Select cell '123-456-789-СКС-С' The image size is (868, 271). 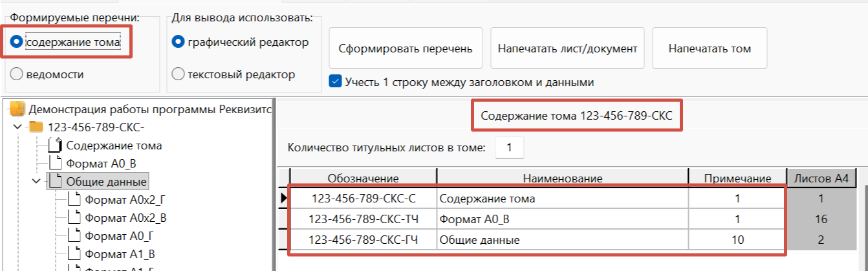coord(363,199)
